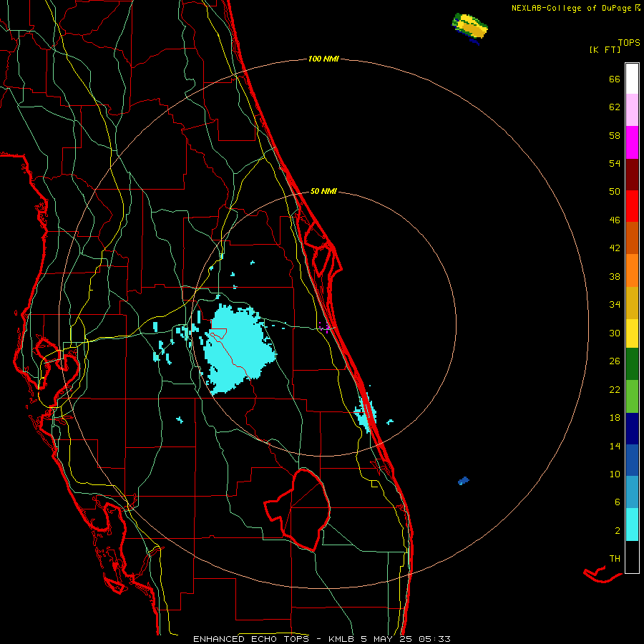Image resolution: width=644 pixels, height=644 pixels.
Task: Click the cyan echo band along the southeast coast
Action: (x=366, y=413)
